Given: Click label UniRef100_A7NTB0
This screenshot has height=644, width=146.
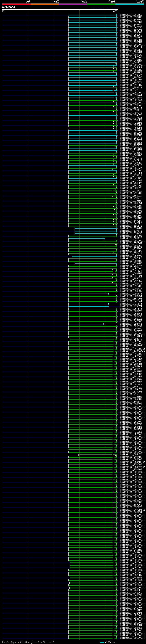Looking at the screenshot, I should point(131,60).
